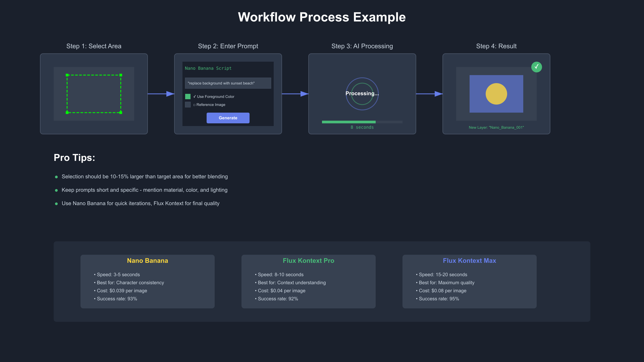The height and width of the screenshot is (362, 644).
Task: Click the Flux Kontext Pro card heading
Action: point(309,261)
